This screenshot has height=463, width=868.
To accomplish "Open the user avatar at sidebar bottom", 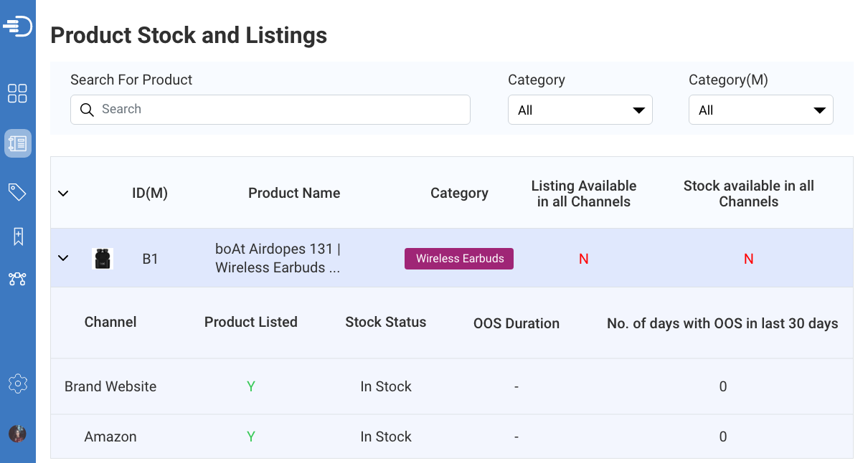I will (17, 434).
